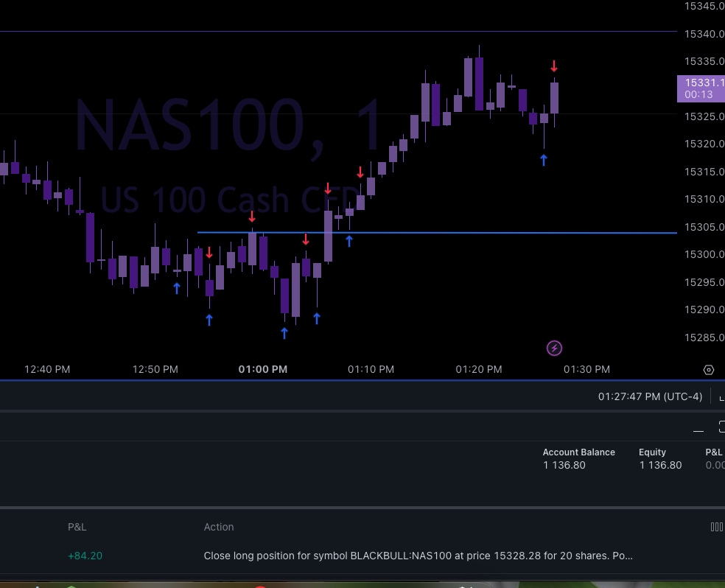The height and width of the screenshot is (588, 725).
Task: Click the Account Balance value 1 136.80
Action: tap(564, 465)
